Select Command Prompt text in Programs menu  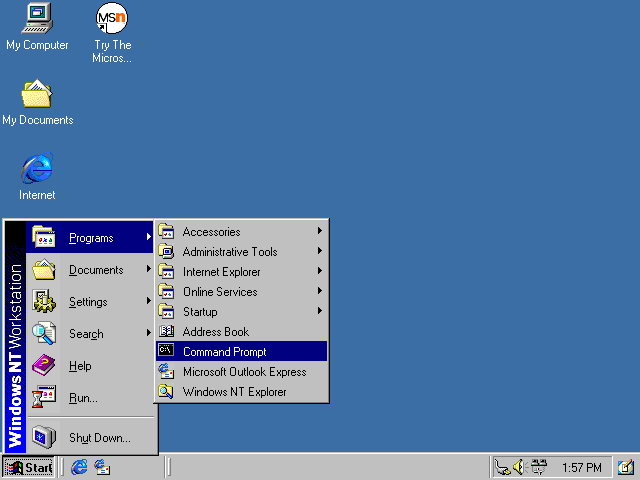point(224,352)
